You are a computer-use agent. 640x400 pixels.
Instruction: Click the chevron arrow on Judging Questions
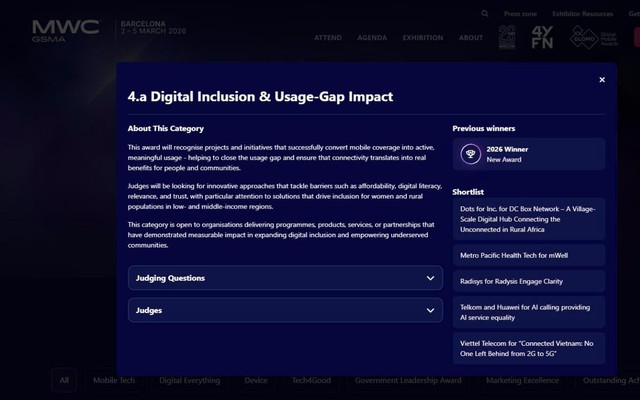pyautogui.click(x=430, y=278)
